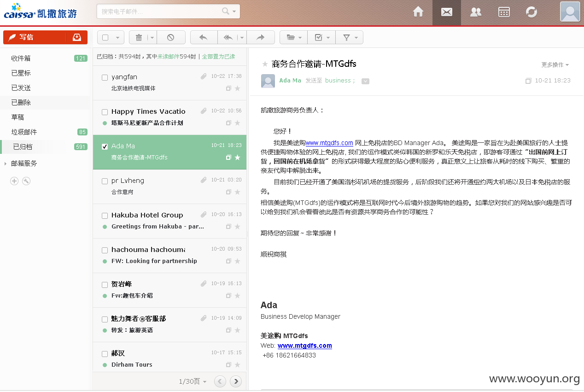The image size is (584, 392).
Task: Click the add folder plus icon
Action: click(x=14, y=181)
